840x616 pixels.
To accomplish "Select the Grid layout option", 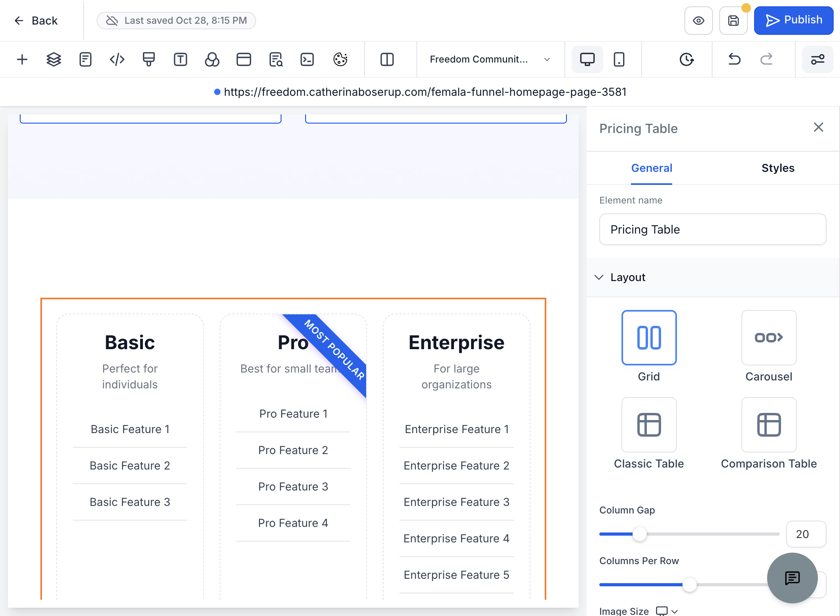I will (x=649, y=338).
